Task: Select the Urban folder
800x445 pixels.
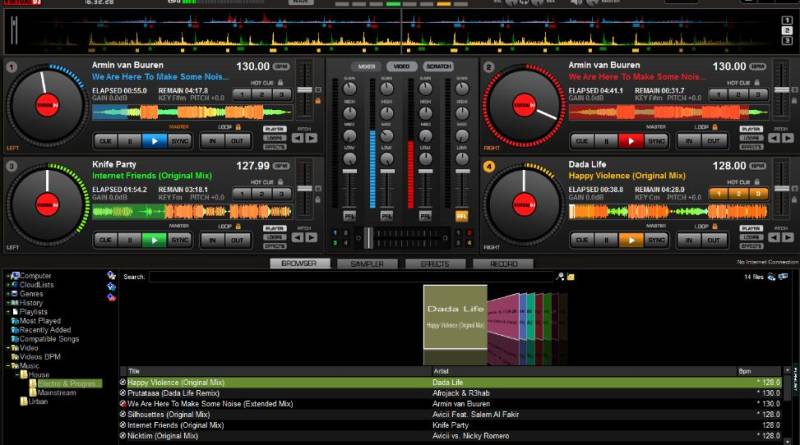Action: pyautogui.click(x=38, y=402)
